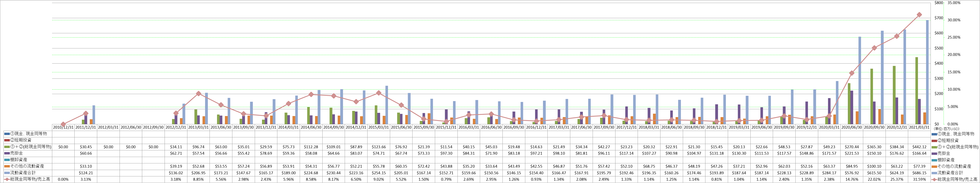This screenshot has width=980, height=183.
Task: Click the 25.37% cell
Action: point(897,179)
